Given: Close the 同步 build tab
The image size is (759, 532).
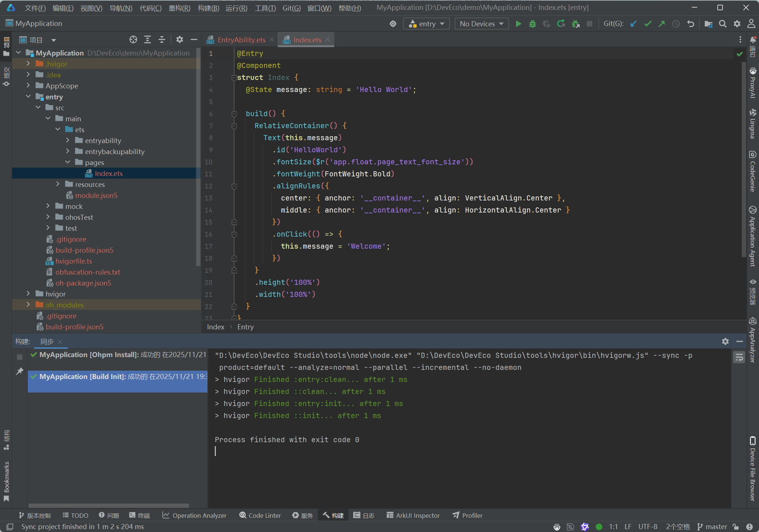Looking at the screenshot, I should pos(60,341).
